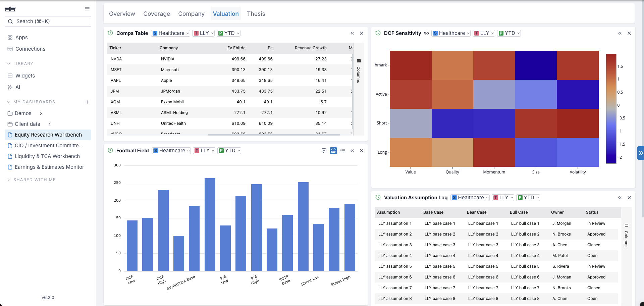Viewport: 644px width, 306px height.
Task: Close the Valuation Assumption Log widget
Action: [629, 198]
